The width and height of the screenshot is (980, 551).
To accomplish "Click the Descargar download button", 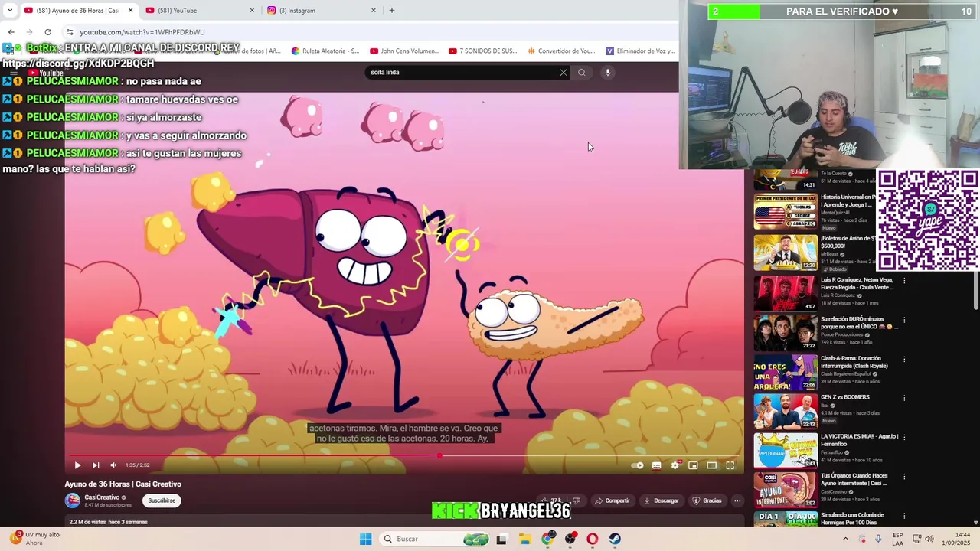I will click(661, 500).
